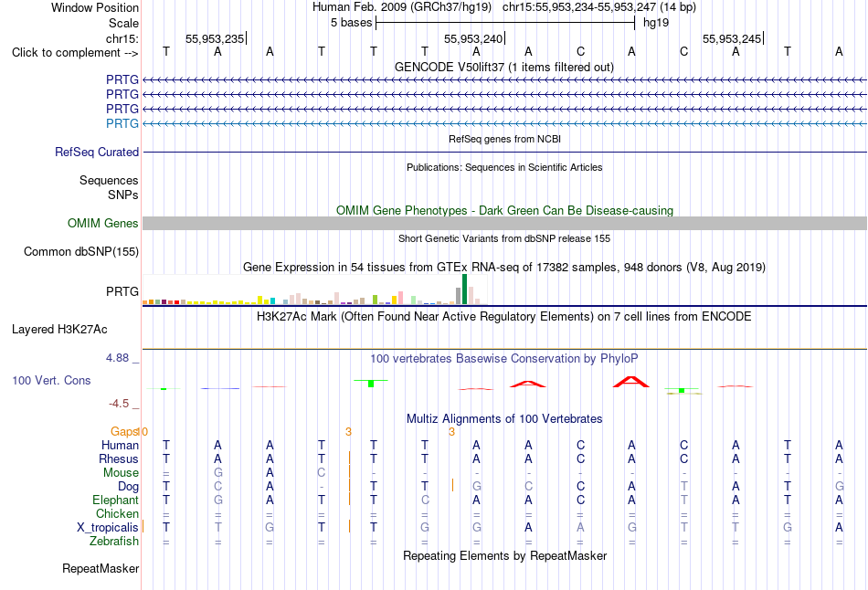Open the OMIM Genes track label
Image resolution: width=868 pixels, height=590 pixels.
click(103, 223)
